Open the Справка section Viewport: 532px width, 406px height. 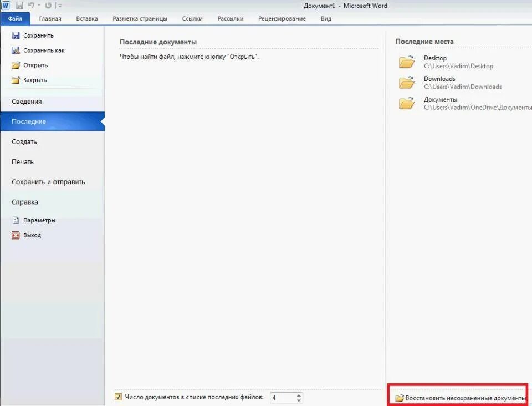click(x=52, y=202)
